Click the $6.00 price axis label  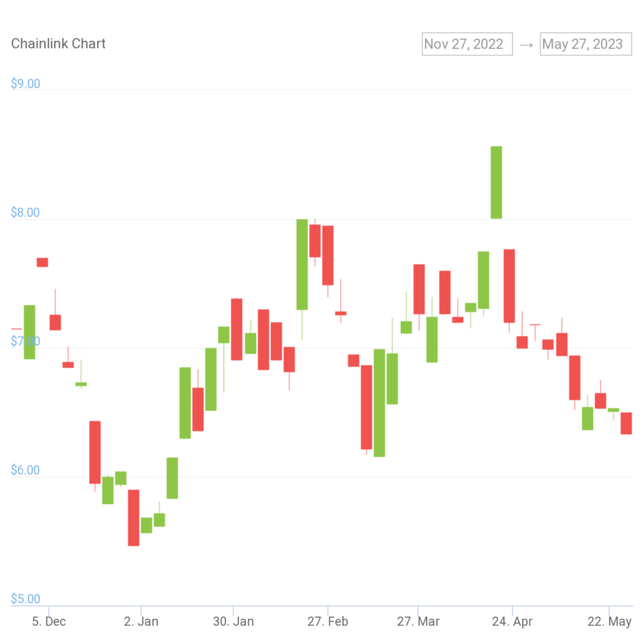[26, 470]
